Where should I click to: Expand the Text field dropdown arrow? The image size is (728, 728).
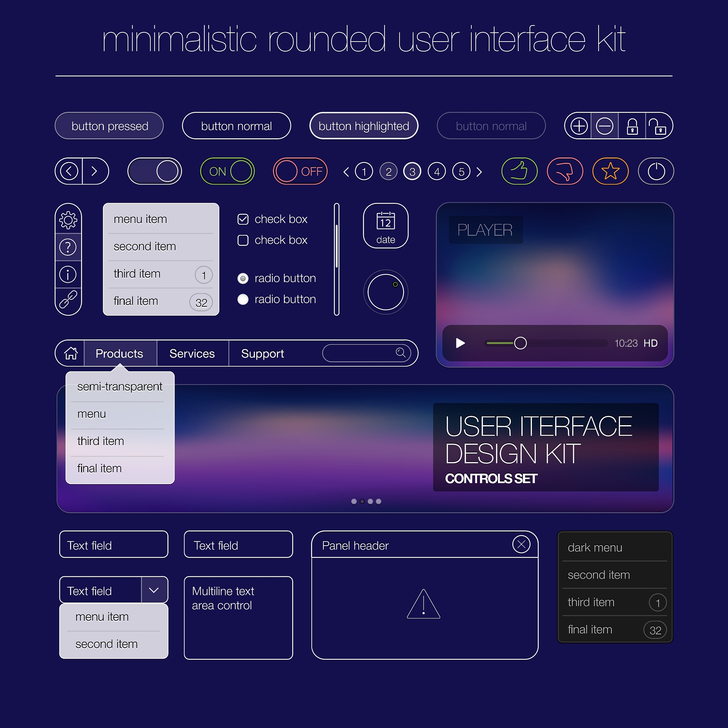[x=154, y=590]
